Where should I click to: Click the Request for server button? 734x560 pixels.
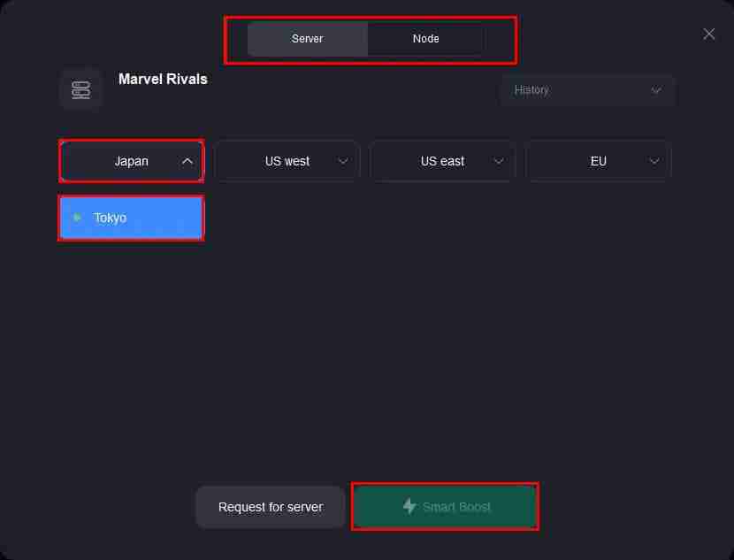point(271,507)
